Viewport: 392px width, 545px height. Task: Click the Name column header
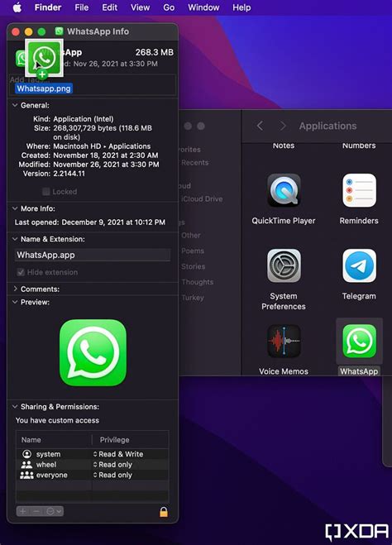click(31, 440)
